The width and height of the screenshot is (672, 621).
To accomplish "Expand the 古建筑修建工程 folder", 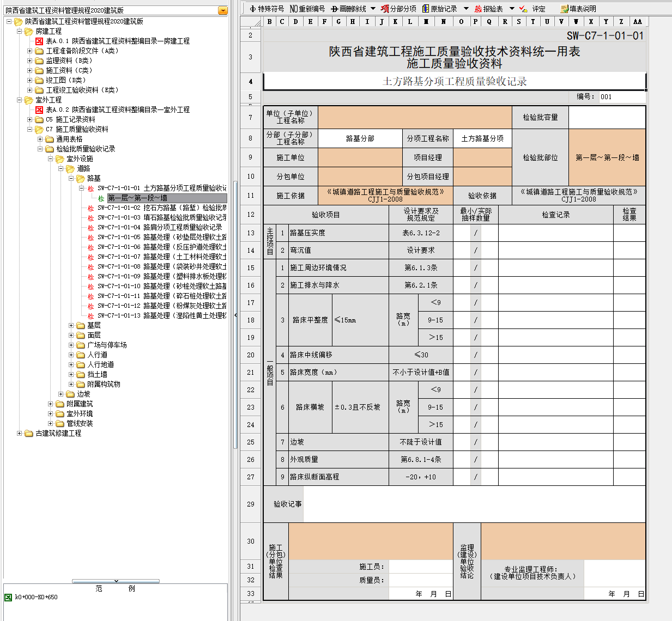I will (x=20, y=433).
